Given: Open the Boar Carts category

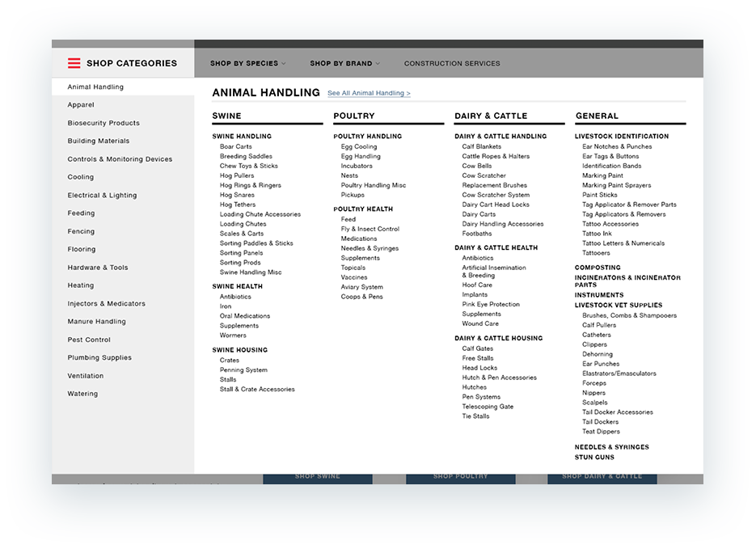Looking at the screenshot, I should pos(236,146).
